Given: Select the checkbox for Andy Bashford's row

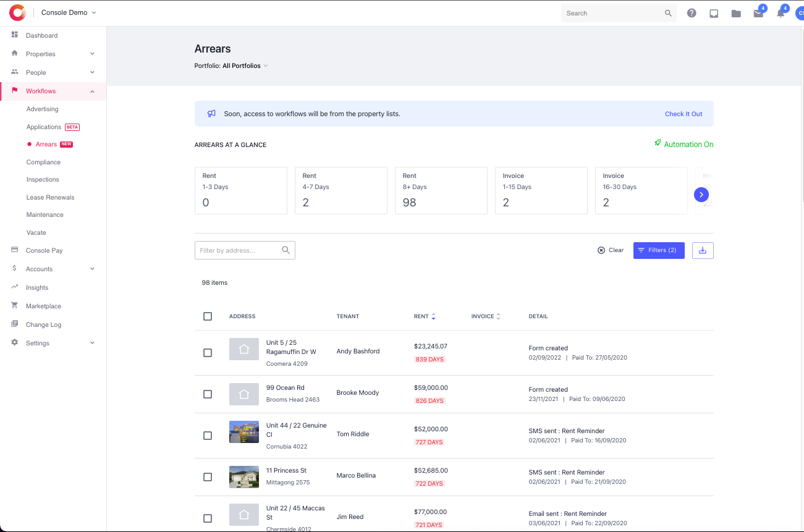Looking at the screenshot, I should tap(208, 352).
